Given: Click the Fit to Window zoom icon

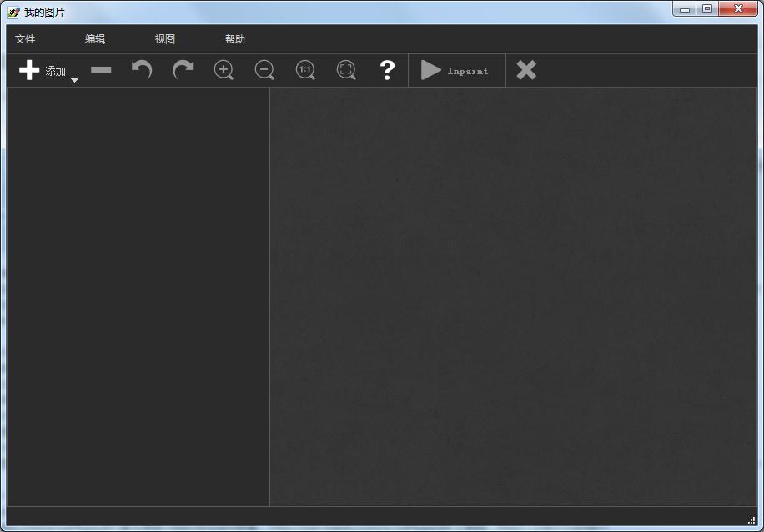Looking at the screenshot, I should coord(346,70).
